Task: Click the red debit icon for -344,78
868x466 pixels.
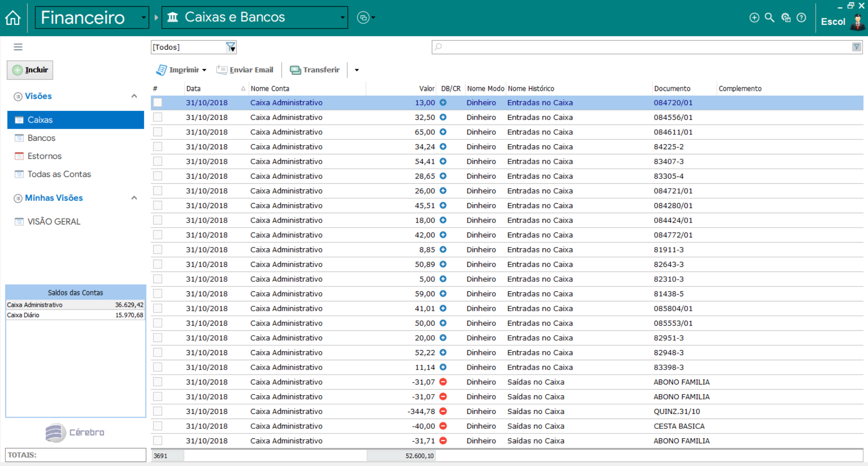Action: [x=443, y=411]
